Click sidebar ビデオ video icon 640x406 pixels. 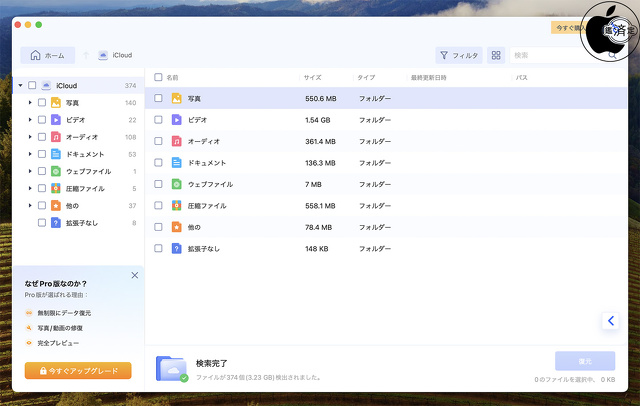point(56,120)
